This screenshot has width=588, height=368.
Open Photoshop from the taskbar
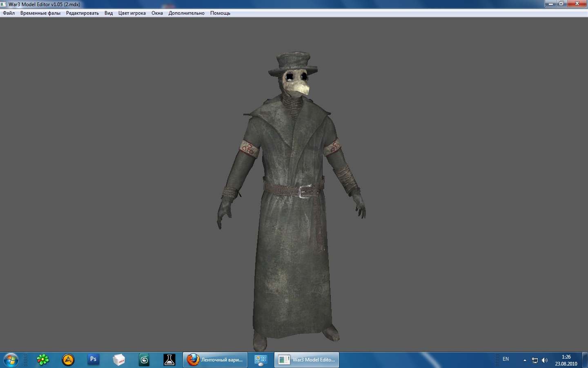[94, 360]
